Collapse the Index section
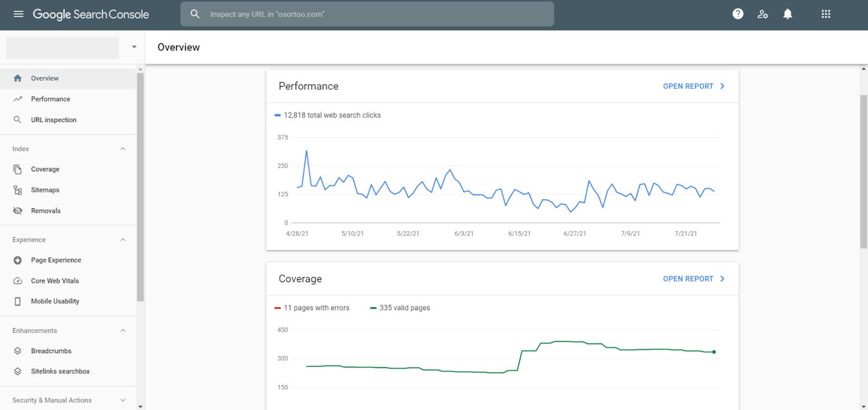This screenshot has height=410, width=868. coord(123,149)
